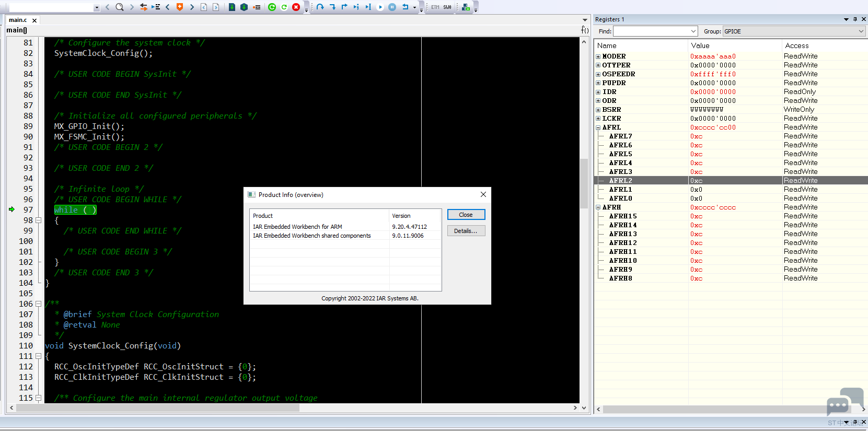Expand the BSRR register
This screenshot has width=868, height=431.
click(x=598, y=110)
